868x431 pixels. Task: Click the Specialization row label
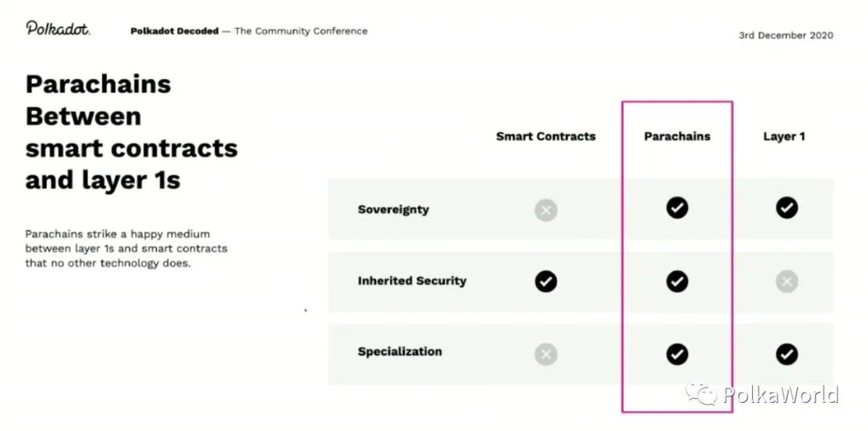[x=399, y=351]
